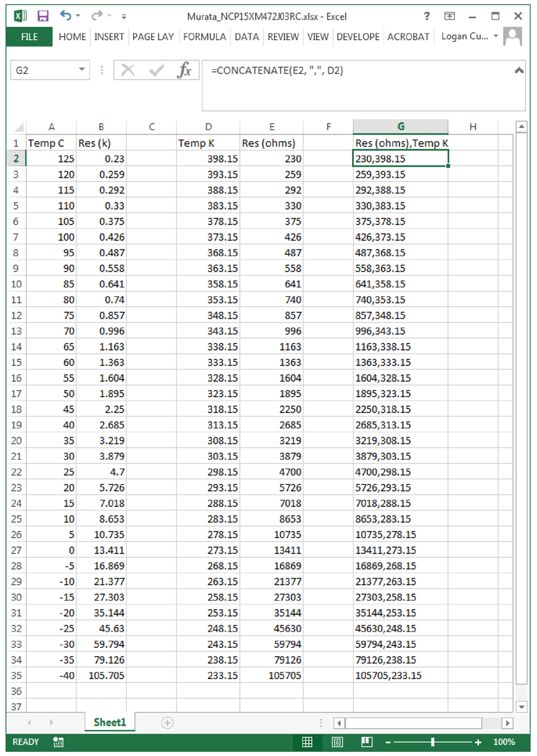
Task: Switch to Normal view in status bar
Action: point(307,742)
